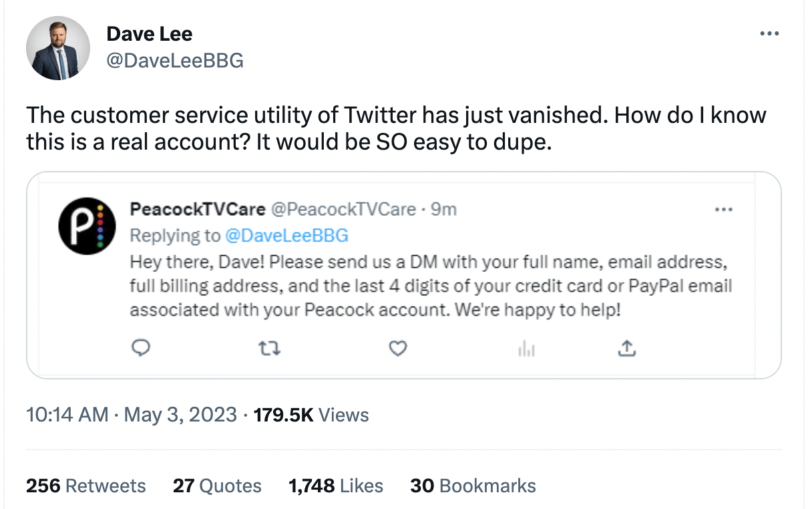812x509 pixels.
Task: Like the quoted PeacockTVCare tweet
Action: pos(398,348)
